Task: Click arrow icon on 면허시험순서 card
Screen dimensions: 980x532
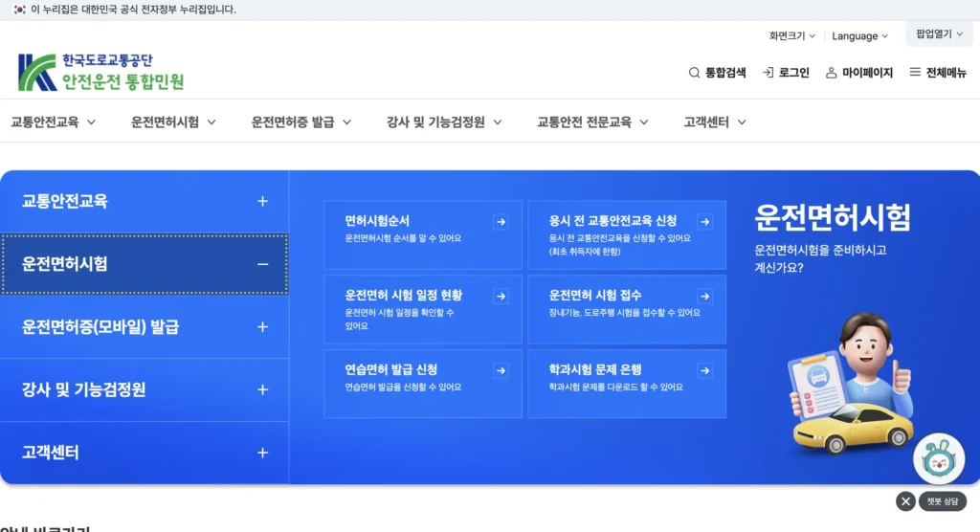Action: tap(501, 221)
